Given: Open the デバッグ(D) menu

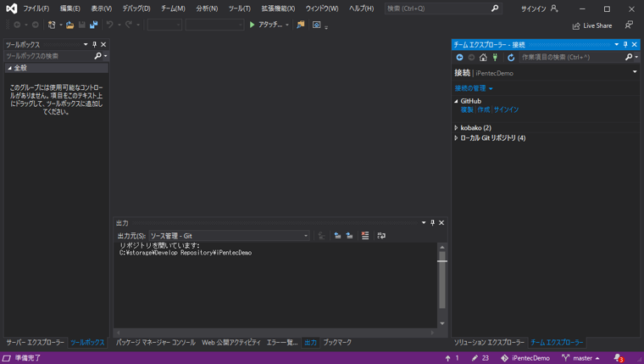Looking at the screenshot, I should pos(136,8).
